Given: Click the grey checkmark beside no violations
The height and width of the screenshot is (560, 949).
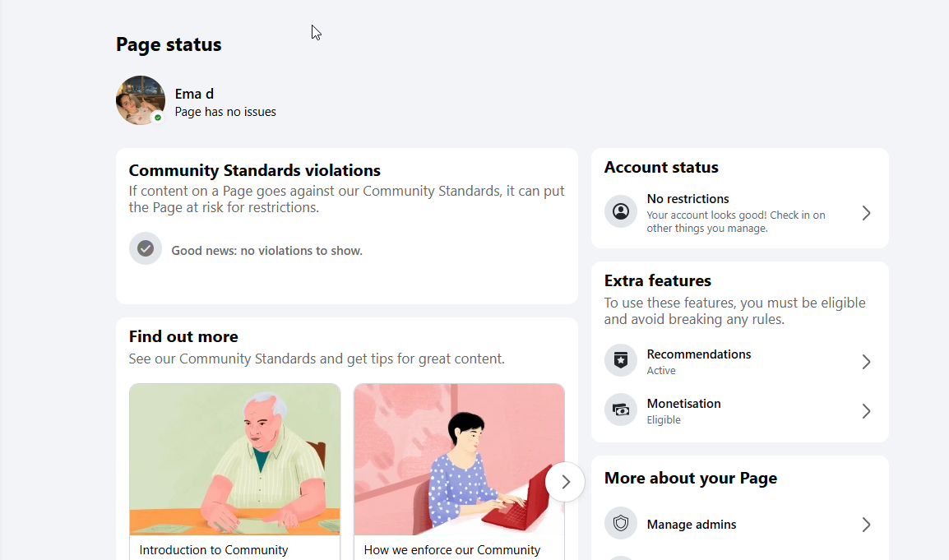Looking at the screenshot, I should (x=146, y=248).
